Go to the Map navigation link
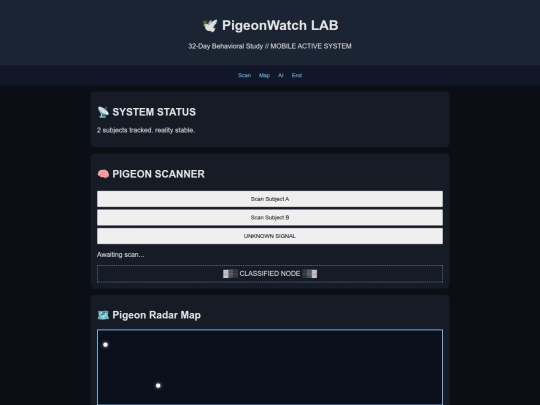Viewport: 540px width, 405px height. point(264,75)
